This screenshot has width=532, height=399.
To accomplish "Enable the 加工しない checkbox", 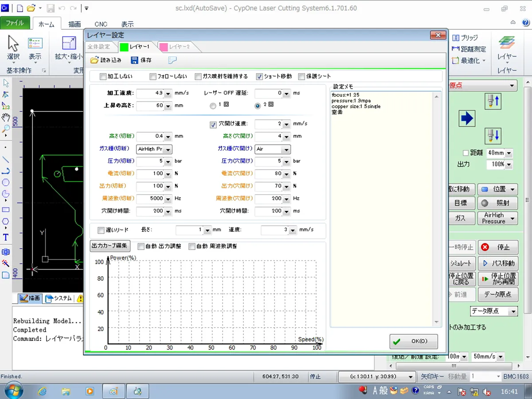I will (x=103, y=76).
